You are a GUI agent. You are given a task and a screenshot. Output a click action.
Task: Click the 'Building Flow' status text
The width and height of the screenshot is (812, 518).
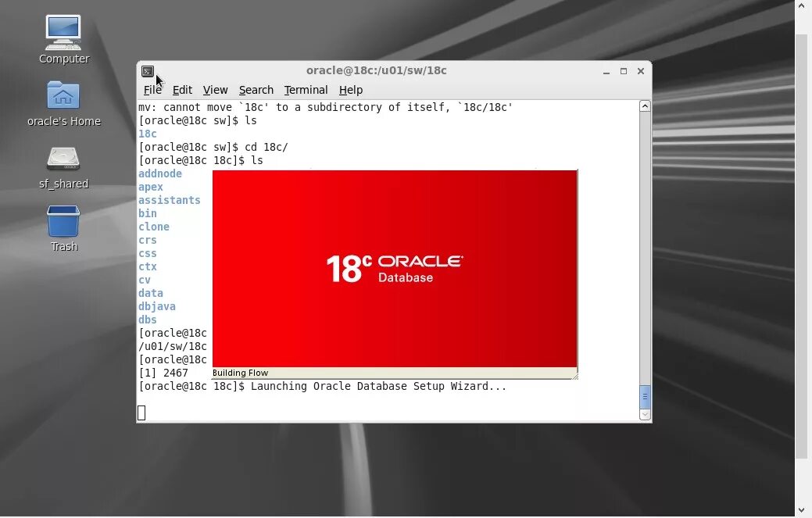point(240,373)
